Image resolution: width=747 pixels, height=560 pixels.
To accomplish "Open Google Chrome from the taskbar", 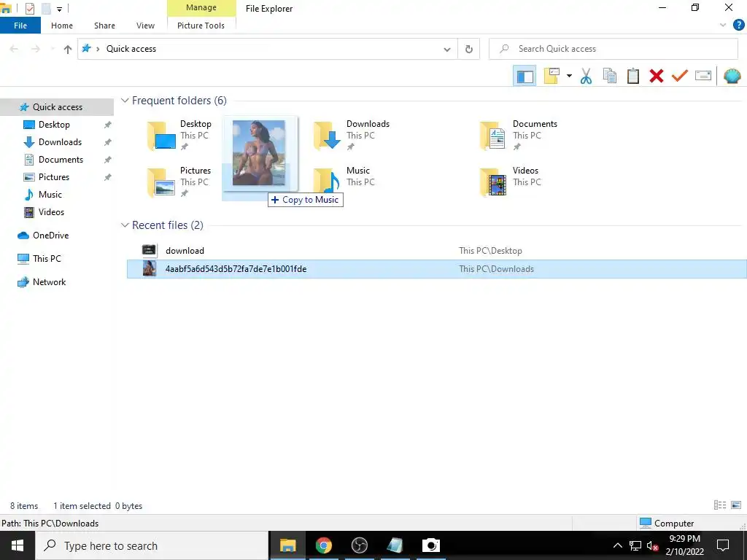I will tap(323, 545).
